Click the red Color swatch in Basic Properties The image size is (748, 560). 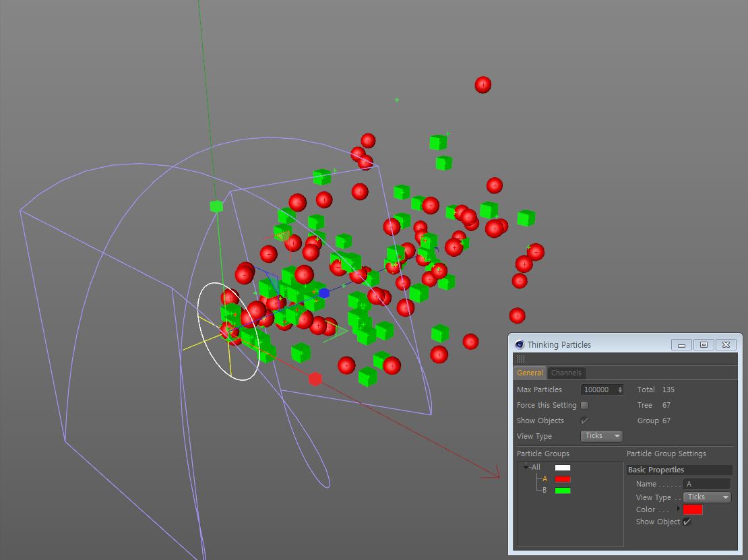693,509
